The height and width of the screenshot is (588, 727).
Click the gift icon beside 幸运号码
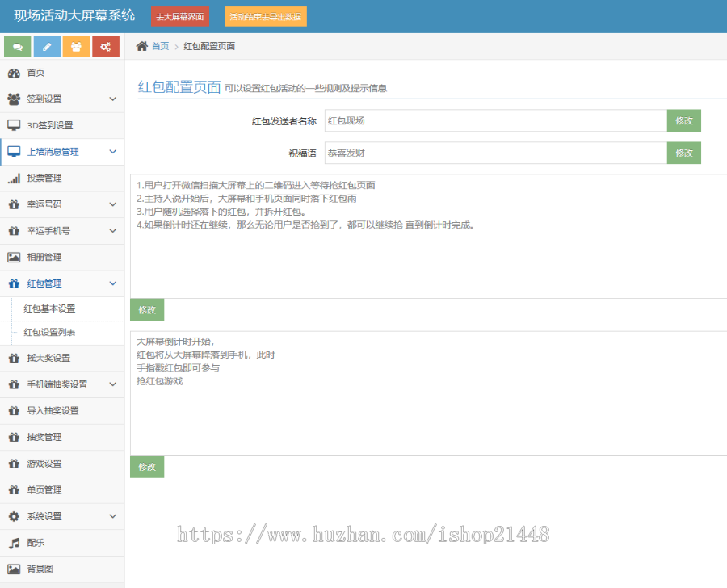pyautogui.click(x=14, y=204)
